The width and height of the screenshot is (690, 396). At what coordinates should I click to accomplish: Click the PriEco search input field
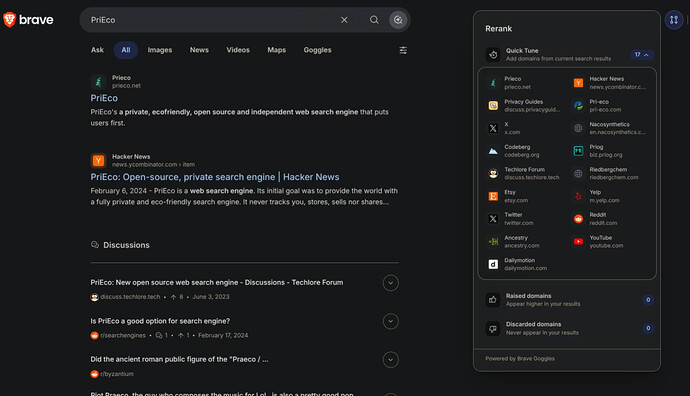[x=211, y=20]
